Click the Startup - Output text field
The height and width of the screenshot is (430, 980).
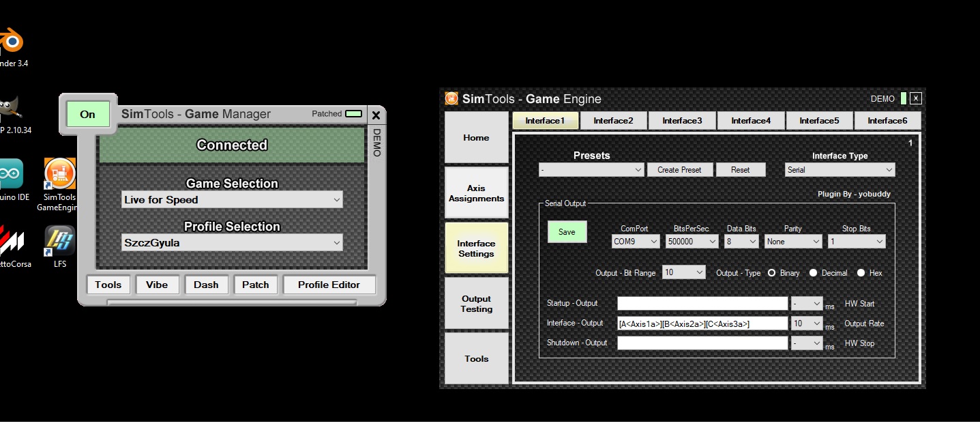702,304
